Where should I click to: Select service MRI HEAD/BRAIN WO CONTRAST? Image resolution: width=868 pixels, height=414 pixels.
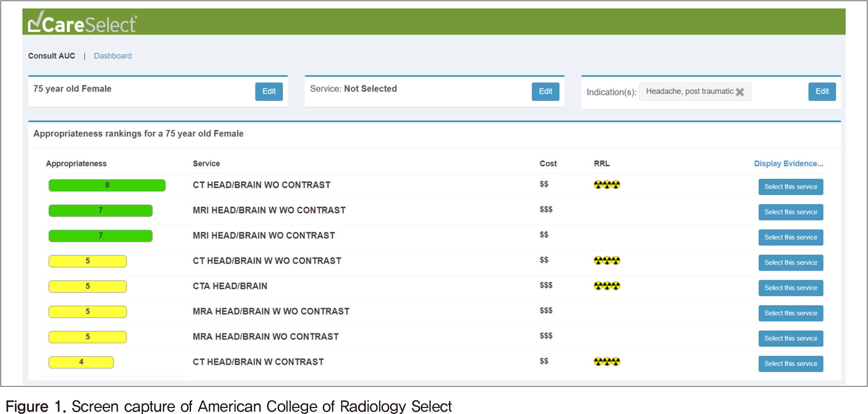tap(791, 237)
